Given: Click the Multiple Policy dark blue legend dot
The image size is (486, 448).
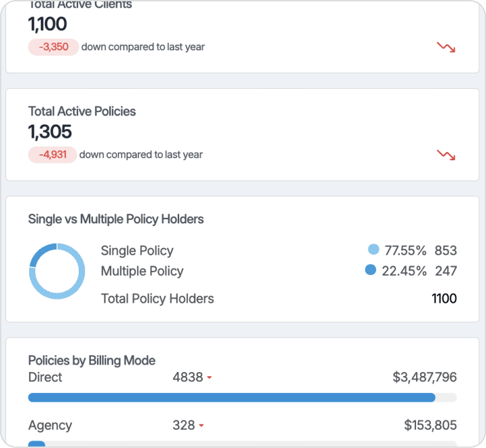Looking at the screenshot, I should (x=371, y=270).
